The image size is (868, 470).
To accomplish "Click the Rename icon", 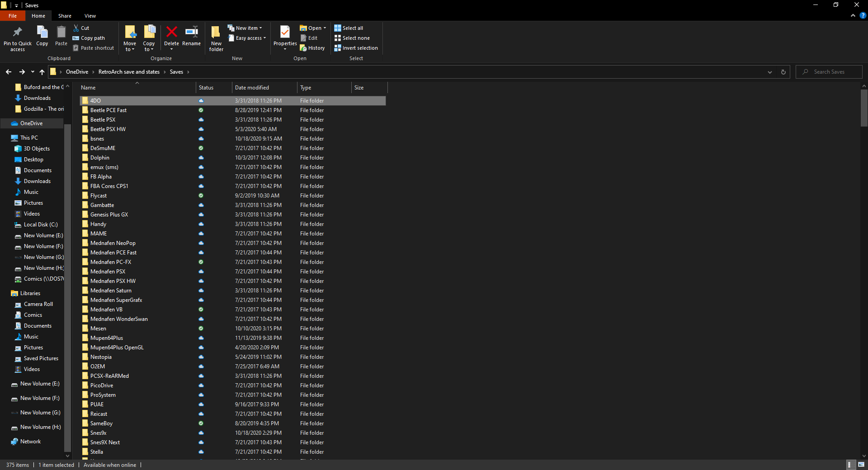I will coord(191,32).
